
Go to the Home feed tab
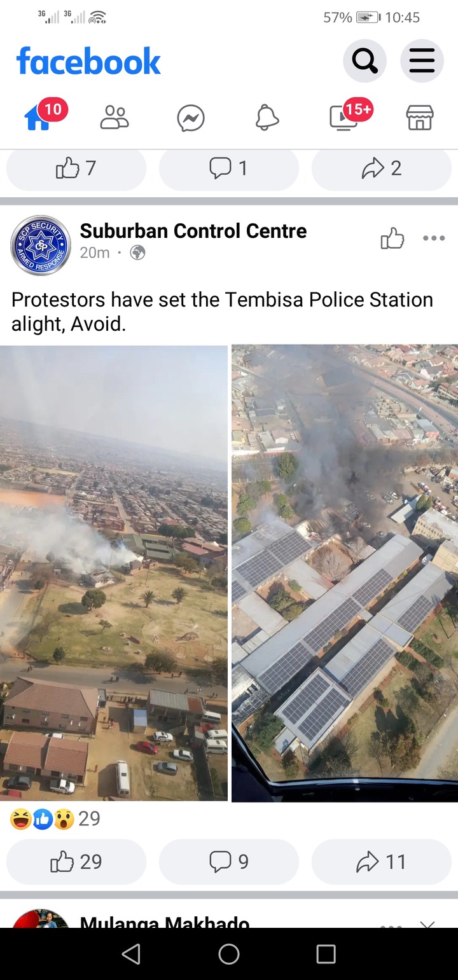[x=38, y=118]
